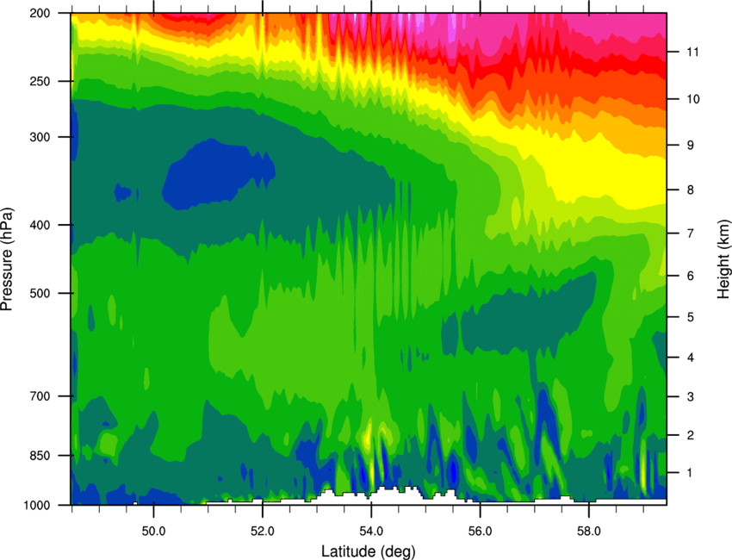Click the 54.0 latitude tick label
Viewport: 732px width, 560px height.
[371, 531]
